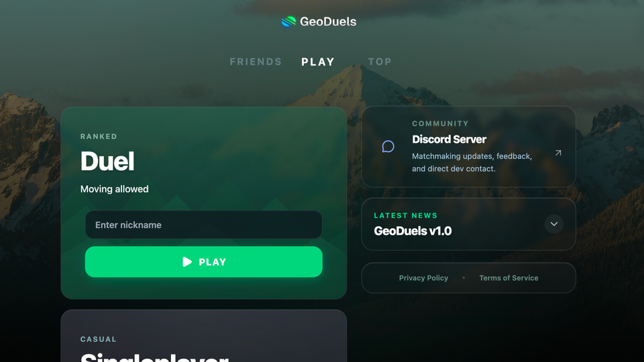Click the Discord Server title
Viewport: 644px width, 362px height.
point(449,139)
